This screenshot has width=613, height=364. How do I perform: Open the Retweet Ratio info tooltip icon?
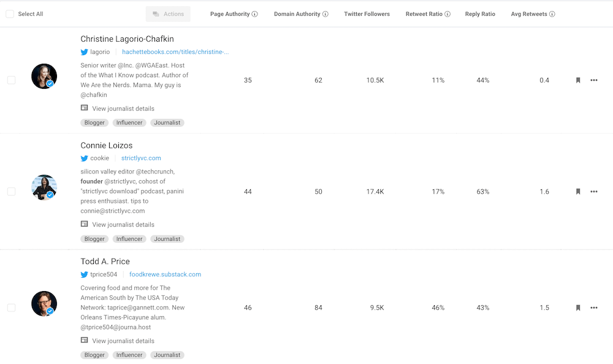(447, 13)
